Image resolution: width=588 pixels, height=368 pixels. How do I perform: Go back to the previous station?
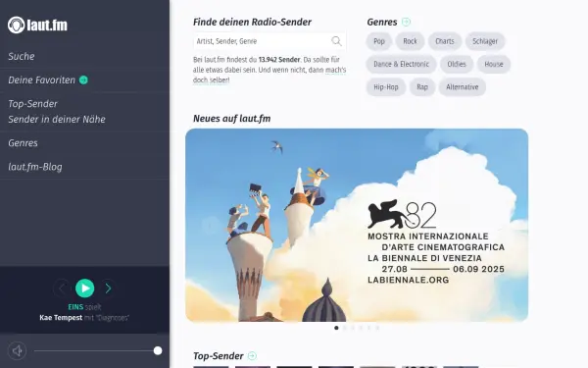(x=61, y=288)
